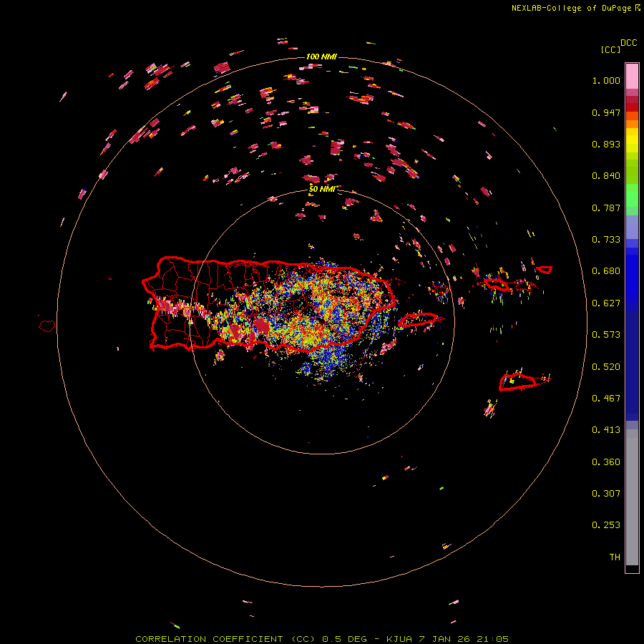The image size is (644, 644).
Task: Click the small island outline west of Puerto Rico
Action: tap(47, 326)
